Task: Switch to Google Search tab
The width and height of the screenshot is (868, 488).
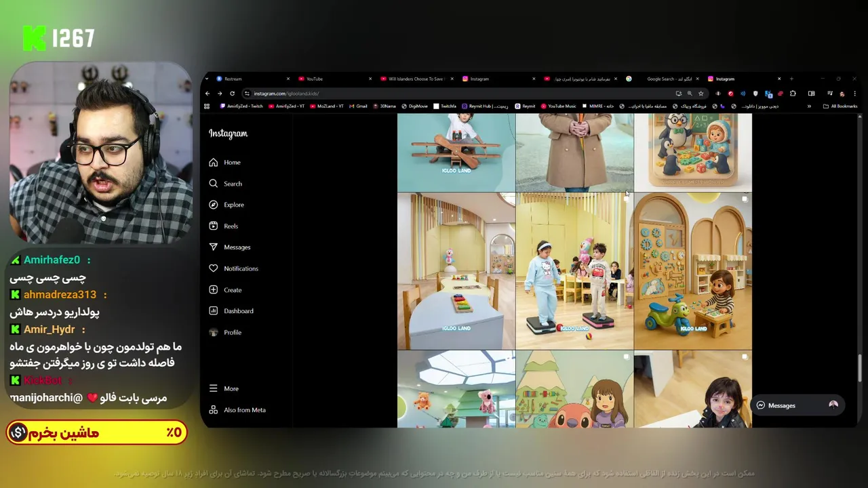Action: (661, 79)
